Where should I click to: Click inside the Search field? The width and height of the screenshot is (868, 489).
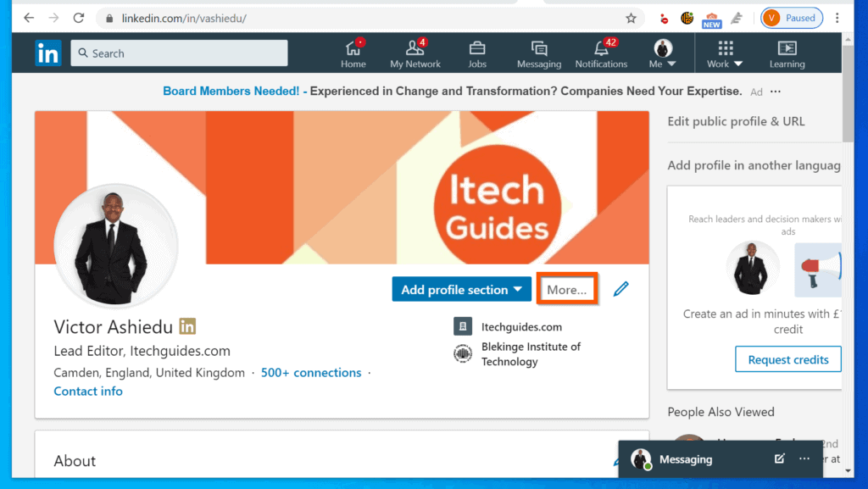[x=178, y=53]
